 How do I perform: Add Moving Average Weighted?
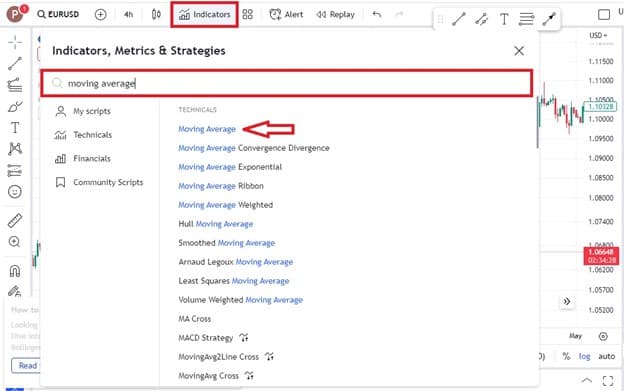point(226,205)
